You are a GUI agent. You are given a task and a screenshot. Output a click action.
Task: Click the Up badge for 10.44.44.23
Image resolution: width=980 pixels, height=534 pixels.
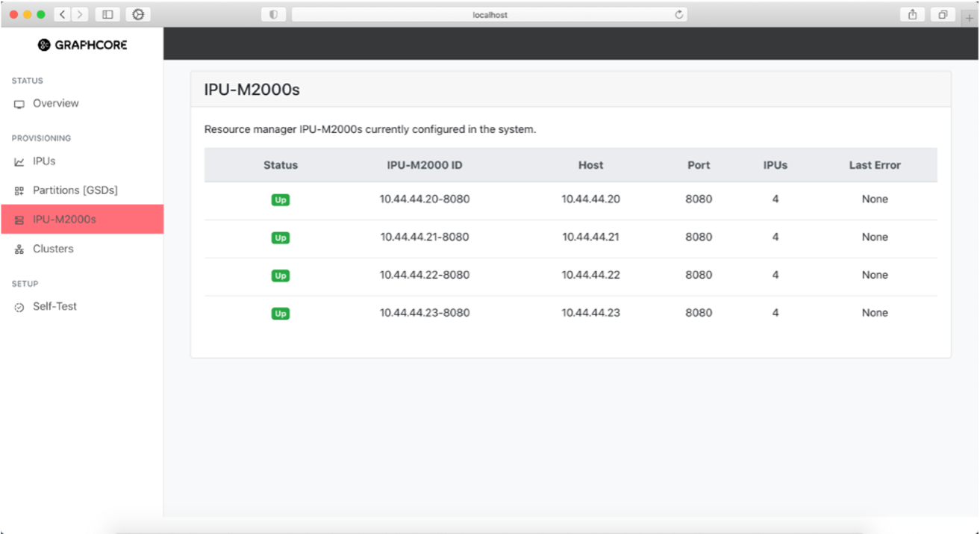tap(281, 314)
